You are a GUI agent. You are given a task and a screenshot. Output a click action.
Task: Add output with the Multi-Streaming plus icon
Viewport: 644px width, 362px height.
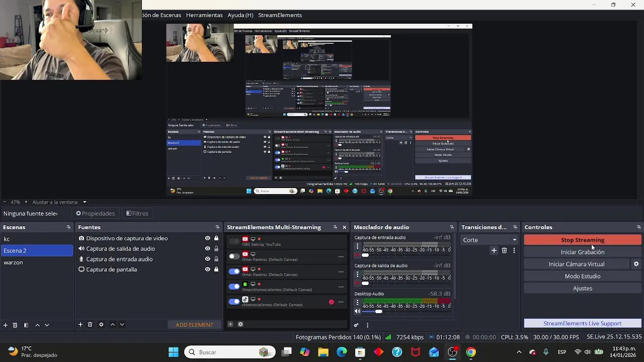(230, 324)
